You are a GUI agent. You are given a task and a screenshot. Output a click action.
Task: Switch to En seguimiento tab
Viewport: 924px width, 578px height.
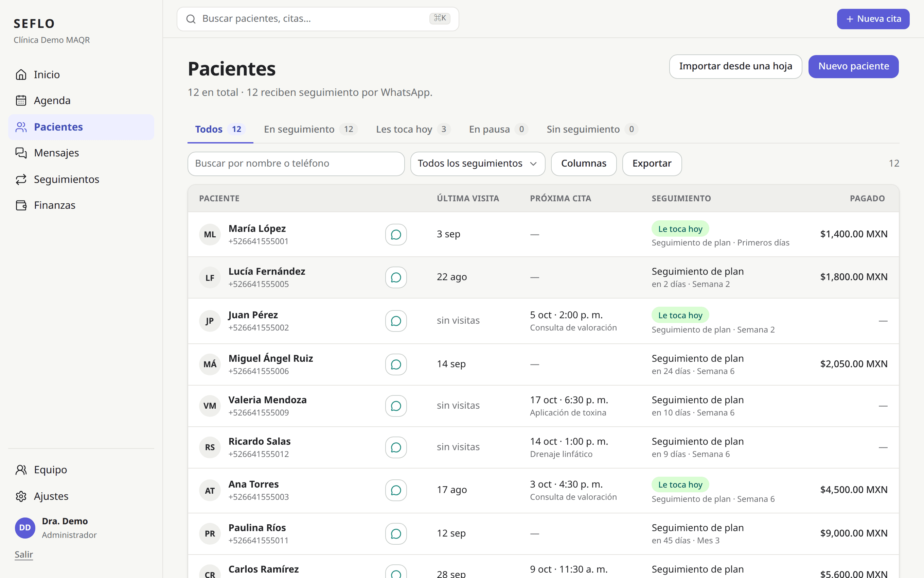click(310, 130)
